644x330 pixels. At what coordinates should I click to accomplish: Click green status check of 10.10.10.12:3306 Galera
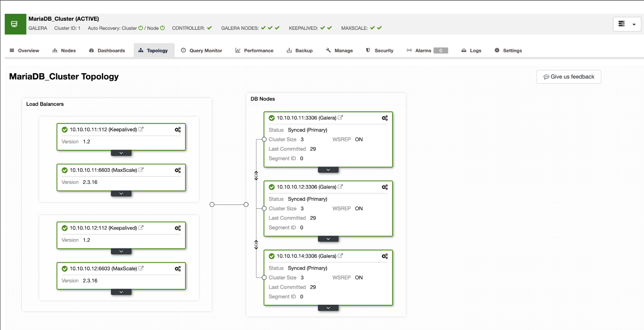pos(272,187)
